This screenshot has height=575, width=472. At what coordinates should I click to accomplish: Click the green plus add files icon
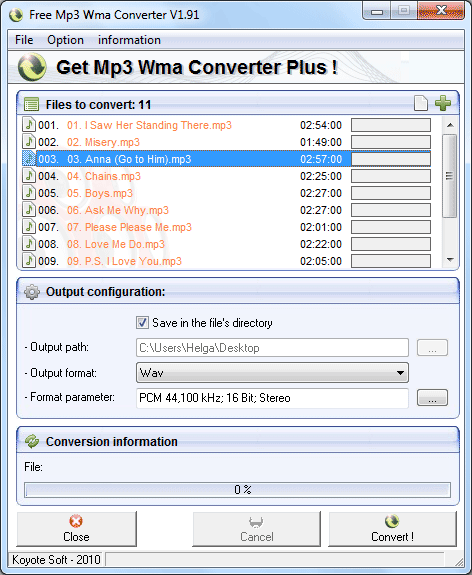coord(443,103)
